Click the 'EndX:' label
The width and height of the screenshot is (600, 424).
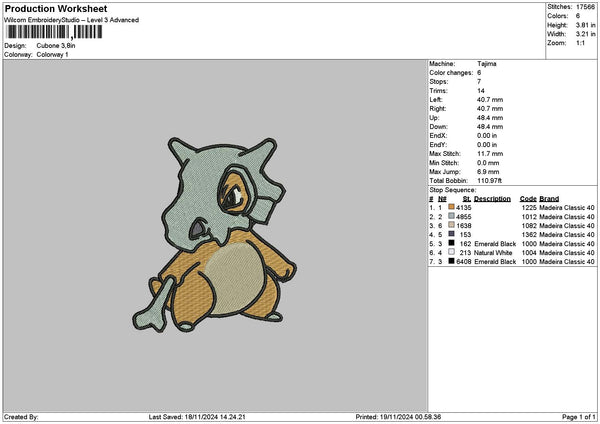point(438,136)
